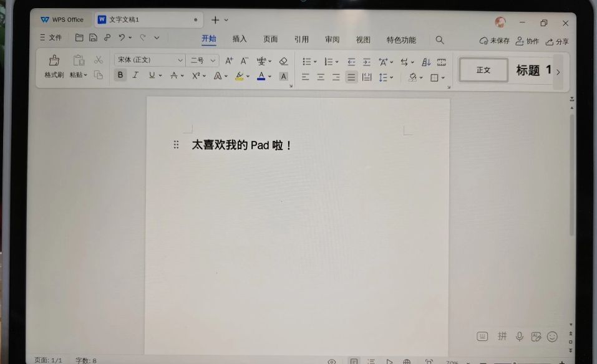Image resolution: width=597 pixels, height=364 pixels.
Task: Toggle italic formatting button
Action: [x=135, y=75]
